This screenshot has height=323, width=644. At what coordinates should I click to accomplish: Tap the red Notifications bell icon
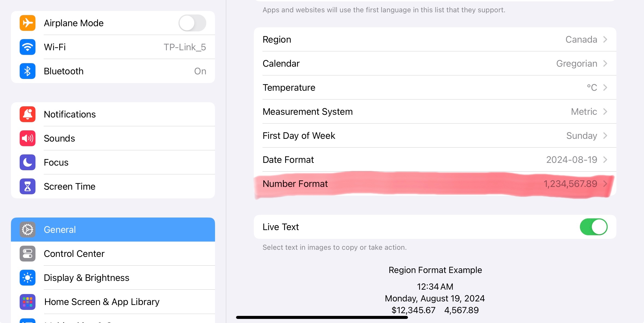(x=28, y=114)
